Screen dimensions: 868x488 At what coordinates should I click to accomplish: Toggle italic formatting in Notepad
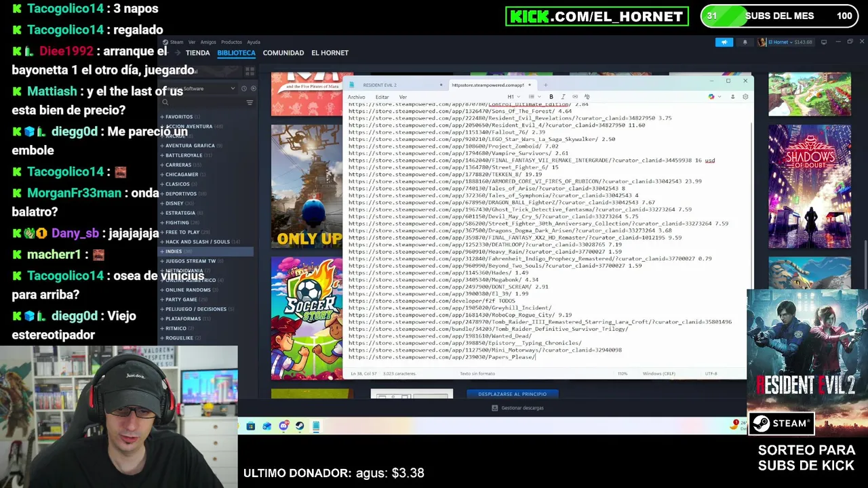tap(563, 97)
